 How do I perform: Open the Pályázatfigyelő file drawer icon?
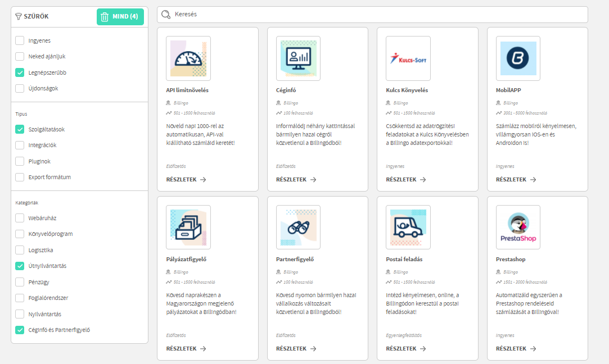tap(188, 228)
